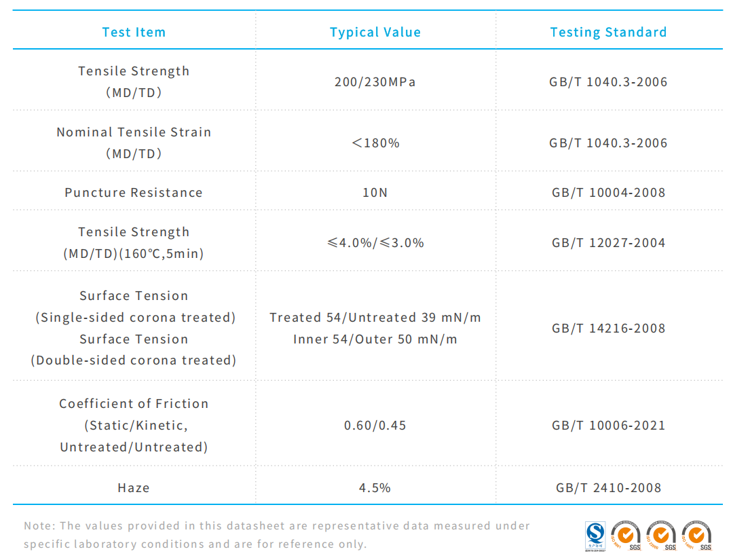Click the Testing Standard column header
The height and width of the screenshot is (560, 731).
(x=608, y=32)
